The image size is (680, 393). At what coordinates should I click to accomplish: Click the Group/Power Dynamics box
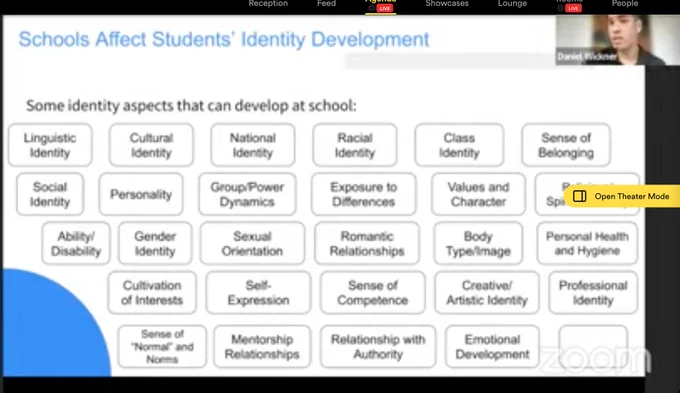[248, 194]
